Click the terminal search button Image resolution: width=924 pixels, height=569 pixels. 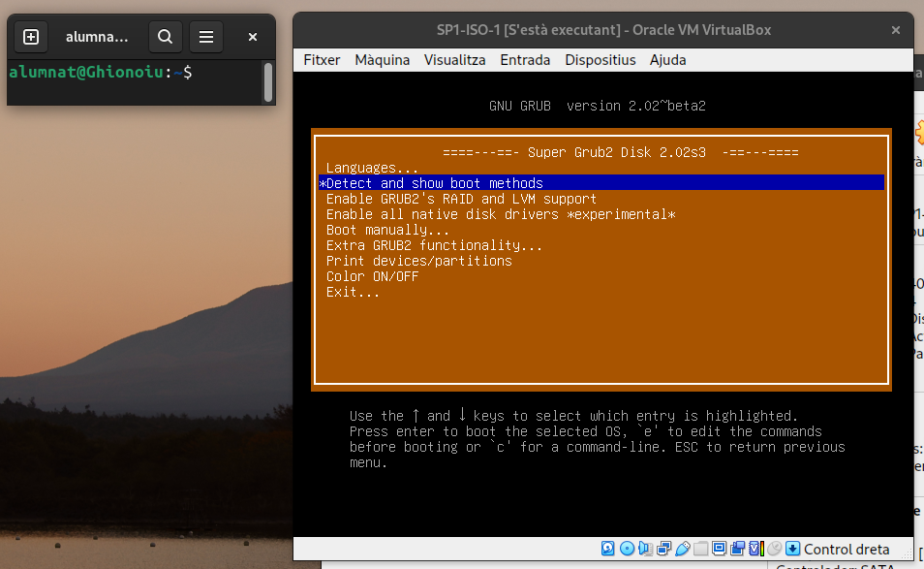pyautogui.click(x=166, y=37)
